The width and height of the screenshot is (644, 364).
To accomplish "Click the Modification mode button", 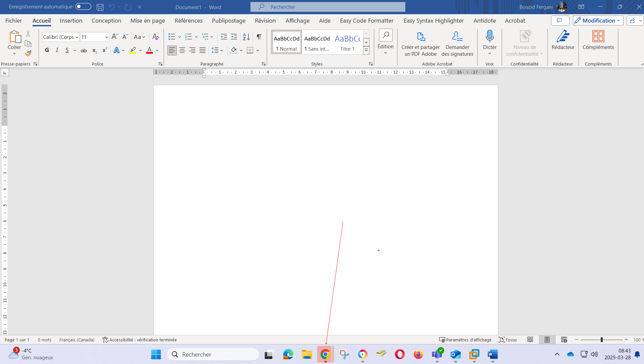I will tap(598, 21).
